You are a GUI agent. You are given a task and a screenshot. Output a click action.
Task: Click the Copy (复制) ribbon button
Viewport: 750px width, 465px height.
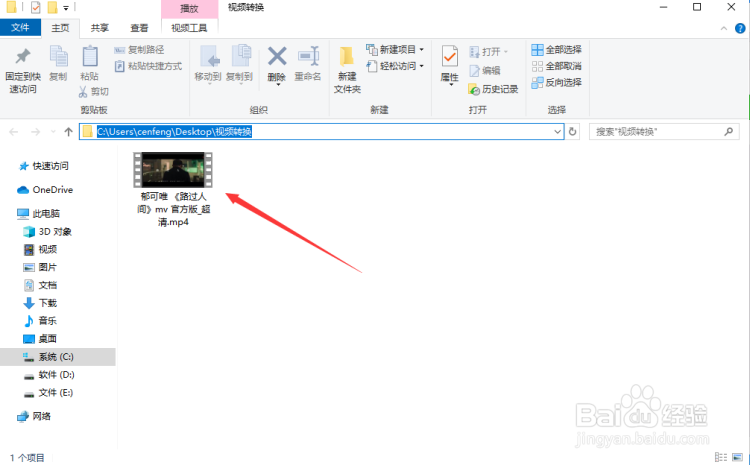click(x=58, y=64)
